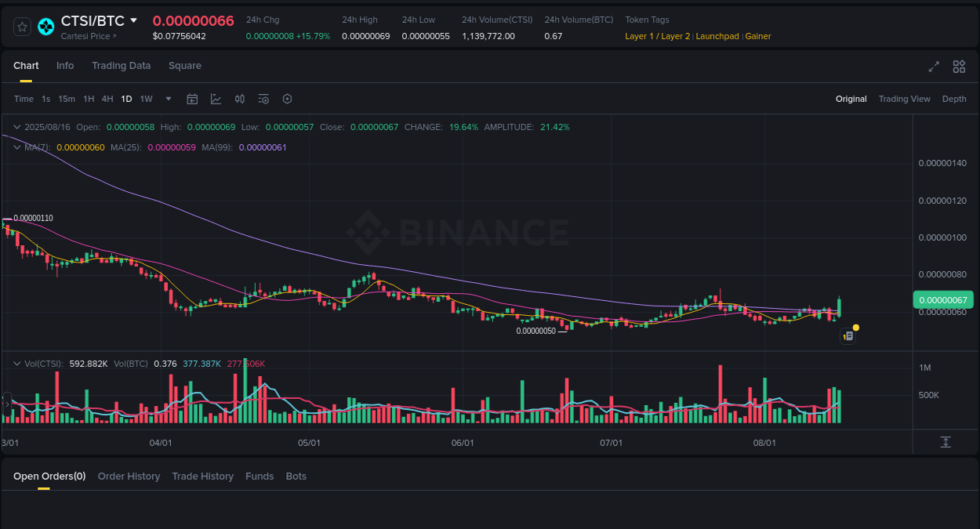Click the indicator settings icon
The height and width of the screenshot is (529, 980).
click(263, 99)
